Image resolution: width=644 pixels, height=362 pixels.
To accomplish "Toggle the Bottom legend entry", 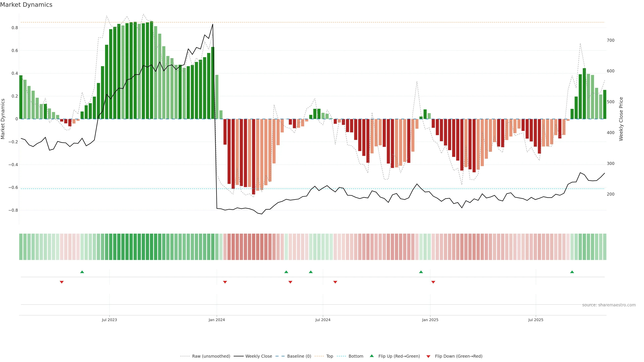I will (356, 356).
